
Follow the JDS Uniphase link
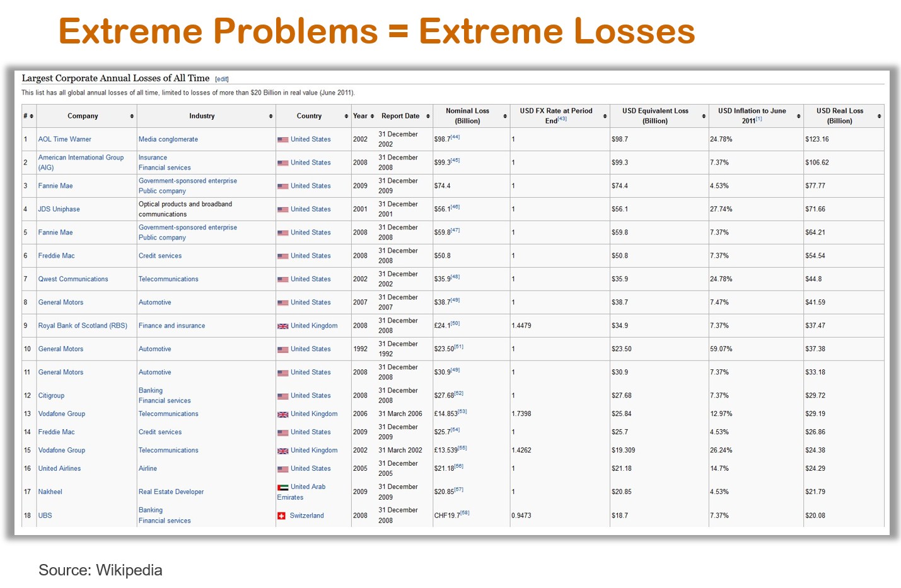click(x=59, y=209)
